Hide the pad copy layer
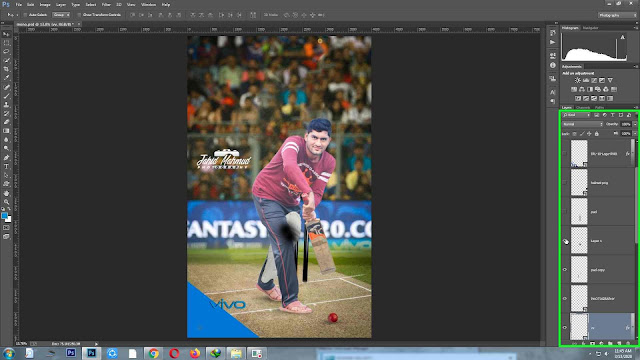 [565, 269]
